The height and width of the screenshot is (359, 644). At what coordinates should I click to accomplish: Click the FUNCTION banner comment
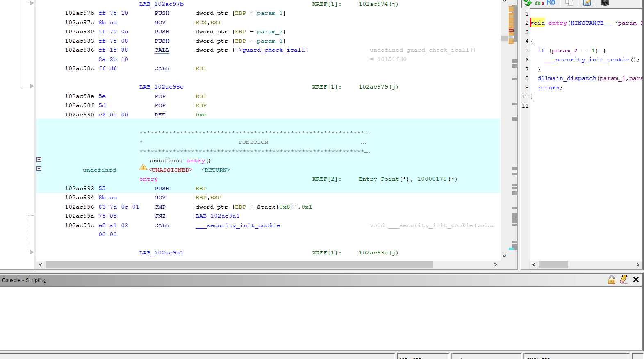(x=253, y=142)
